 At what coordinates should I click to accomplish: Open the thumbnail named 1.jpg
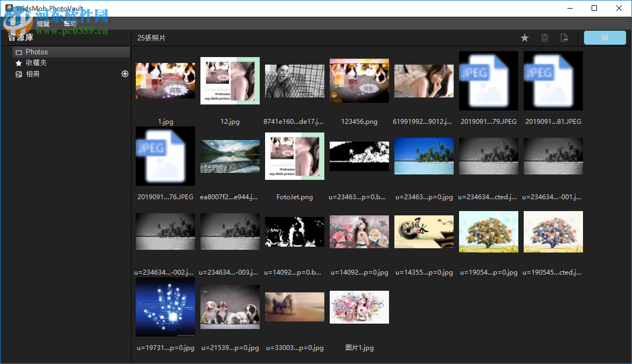coord(165,81)
